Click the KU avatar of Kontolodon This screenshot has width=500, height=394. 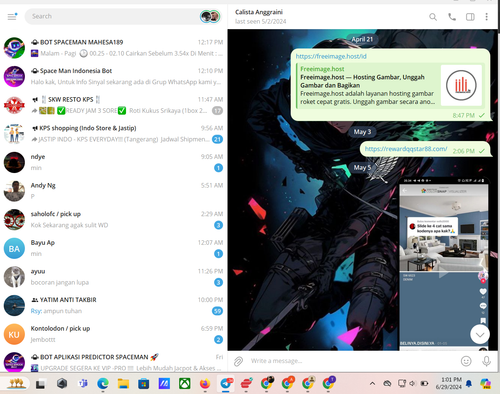coord(14,335)
